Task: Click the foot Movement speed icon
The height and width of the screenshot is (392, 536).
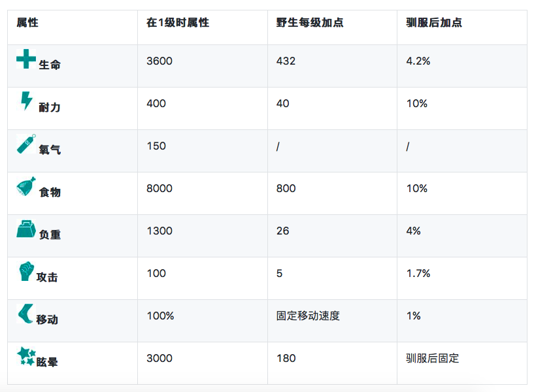Action: click(25, 314)
